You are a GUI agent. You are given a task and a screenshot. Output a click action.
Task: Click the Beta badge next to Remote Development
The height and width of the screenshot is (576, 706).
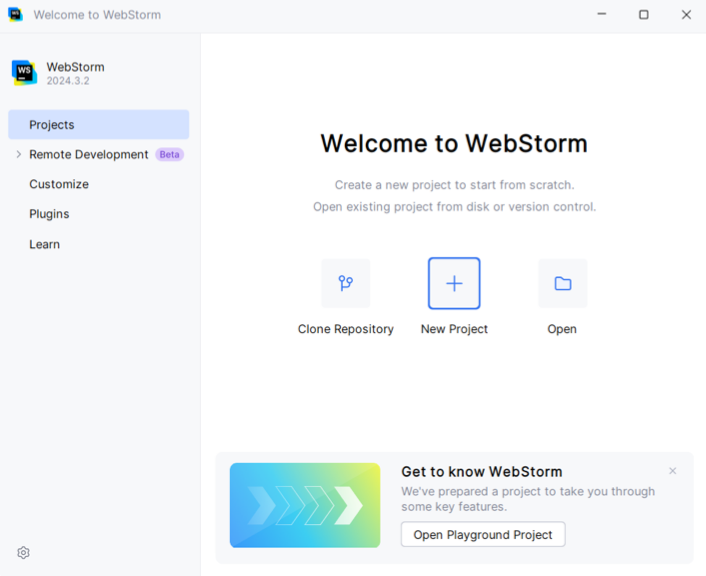[x=169, y=154]
